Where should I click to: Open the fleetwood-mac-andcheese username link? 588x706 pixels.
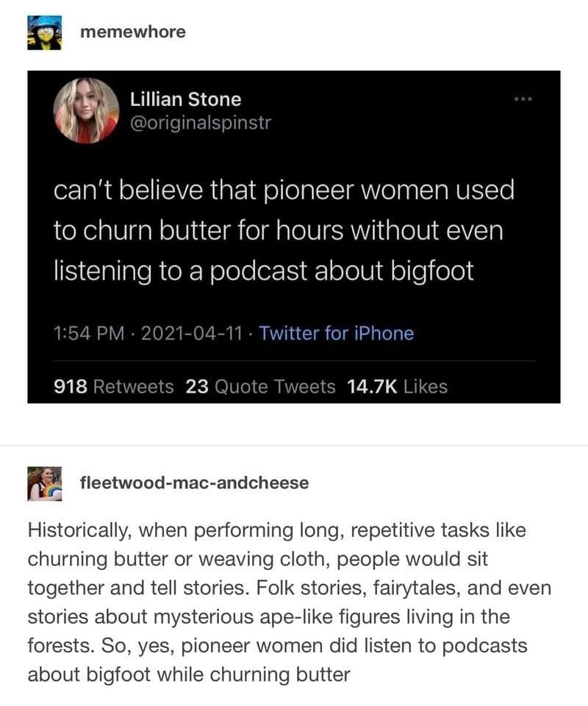(x=194, y=483)
